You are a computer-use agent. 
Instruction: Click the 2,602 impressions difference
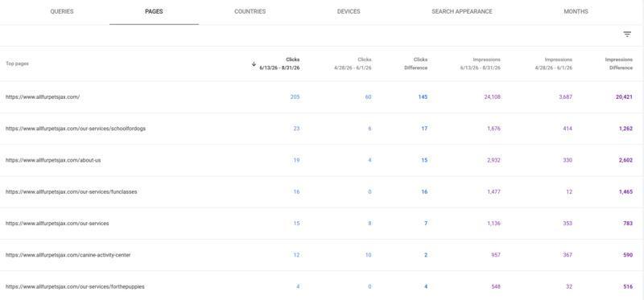(x=626, y=160)
